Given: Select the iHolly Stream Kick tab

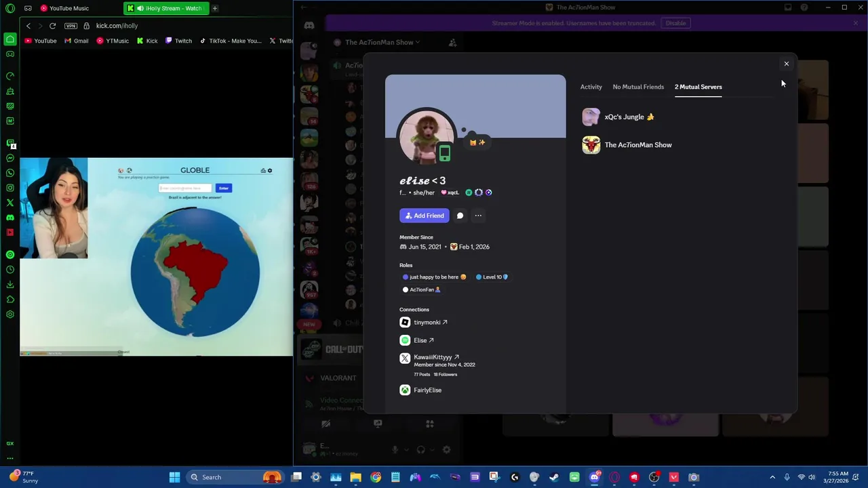Looking at the screenshot, I should (167, 8).
